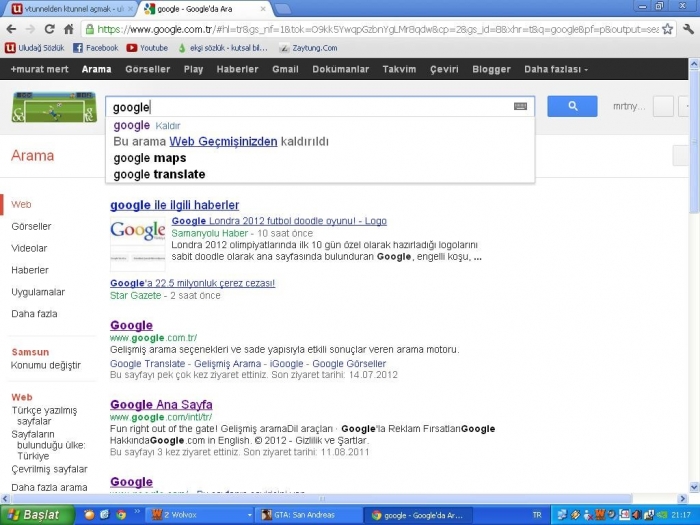Expand Daha fazla in the left sidebar
Viewport: 700px width, 525px height.
tap(34, 314)
